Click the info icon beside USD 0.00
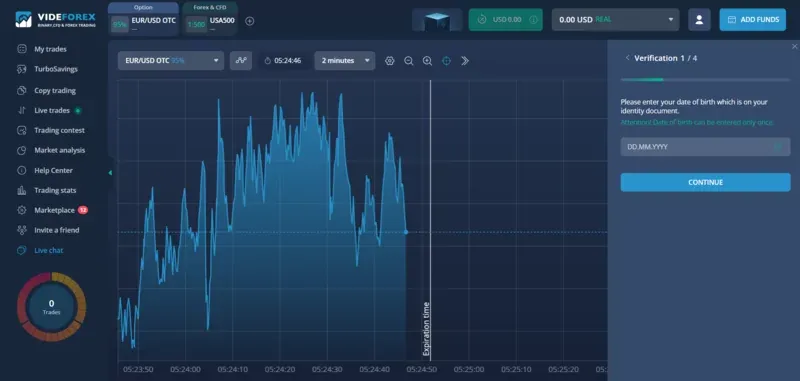Screen dimensions: 800x381 pos(533,19)
